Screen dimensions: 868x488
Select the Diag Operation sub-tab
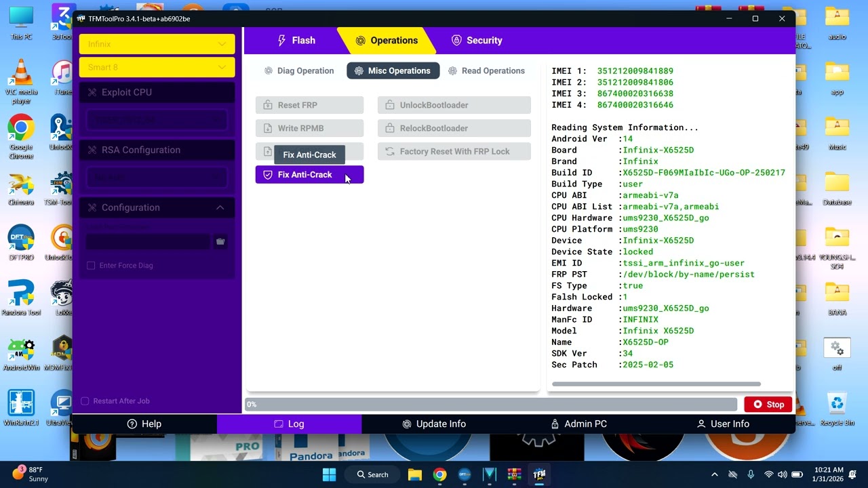(299, 70)
